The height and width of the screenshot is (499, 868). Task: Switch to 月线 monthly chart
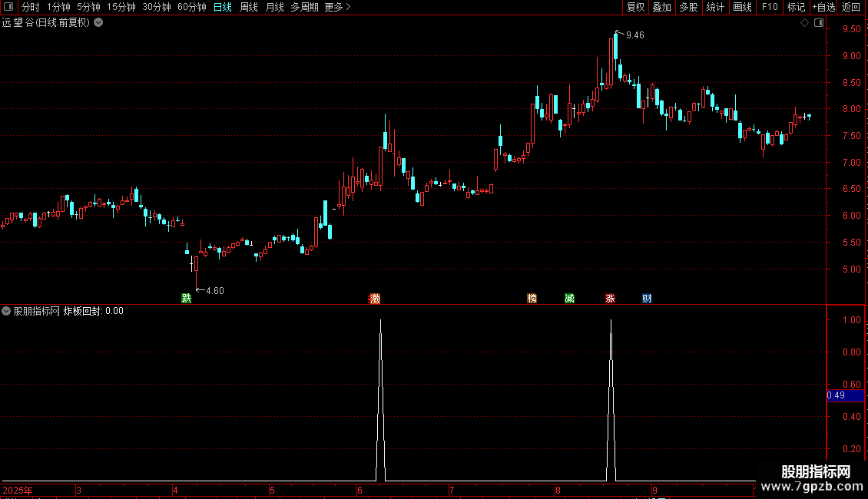coord(274,7)
